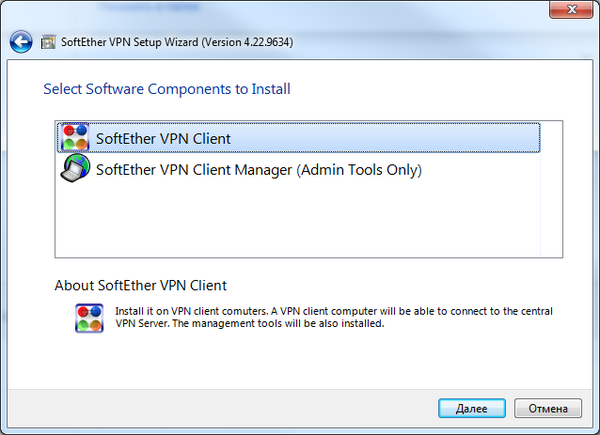Go back with the blue arrow button
The height and width of the screenshot is (435, 600).
pyautogui.click(x=21, y=42)
